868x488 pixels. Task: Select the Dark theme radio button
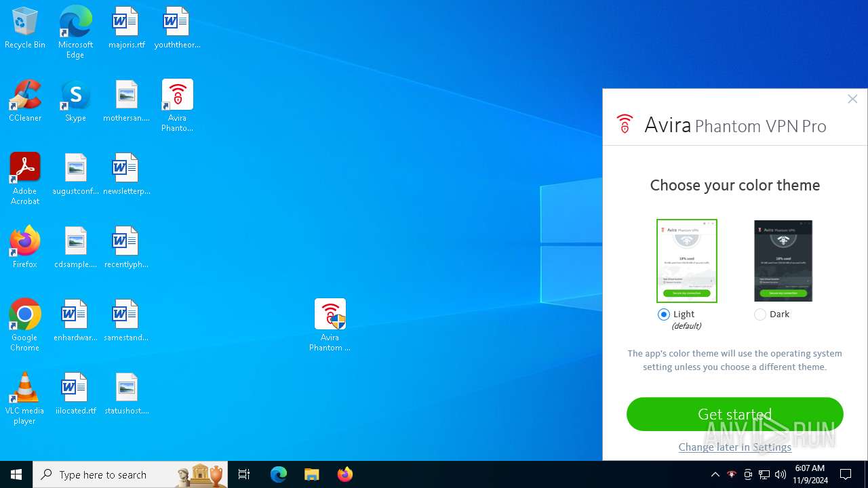(760, 314)
